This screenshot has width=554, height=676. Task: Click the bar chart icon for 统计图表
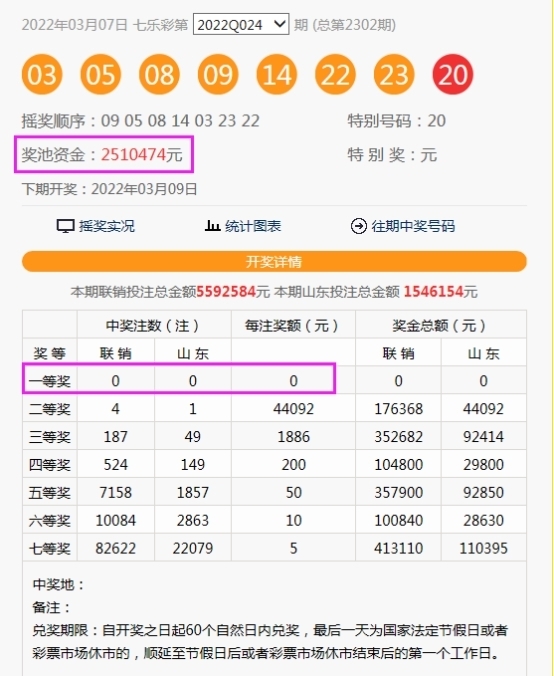click(212, 225)
